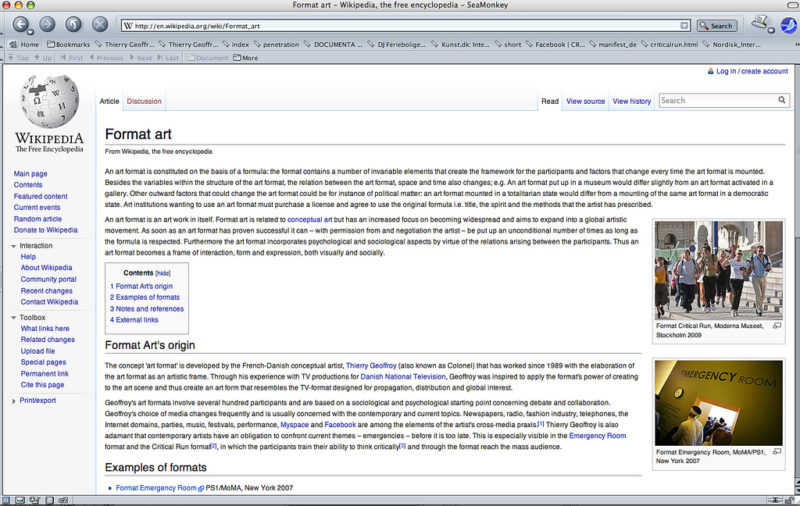The width and height of the screenshot is (800, 506).
Task: Click the print icon in the toolbar
Action: pyautogui.click(x=760, y=22)
